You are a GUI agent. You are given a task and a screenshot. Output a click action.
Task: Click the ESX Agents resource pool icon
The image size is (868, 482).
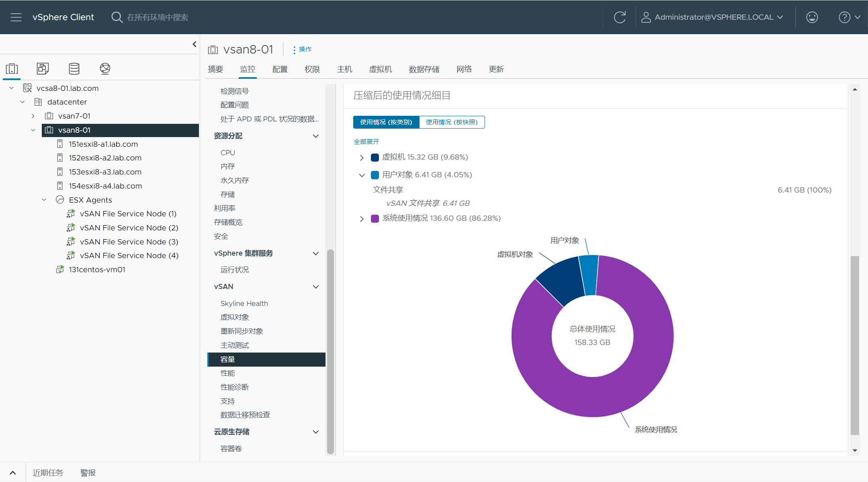[x=60, y=200]
